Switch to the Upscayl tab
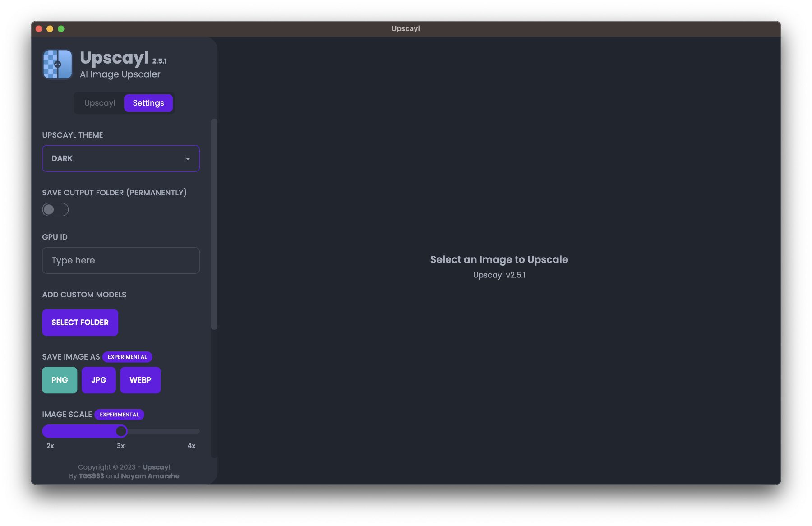Image resolution: width=812 pixels, height=526 pixels. (99, 103)
